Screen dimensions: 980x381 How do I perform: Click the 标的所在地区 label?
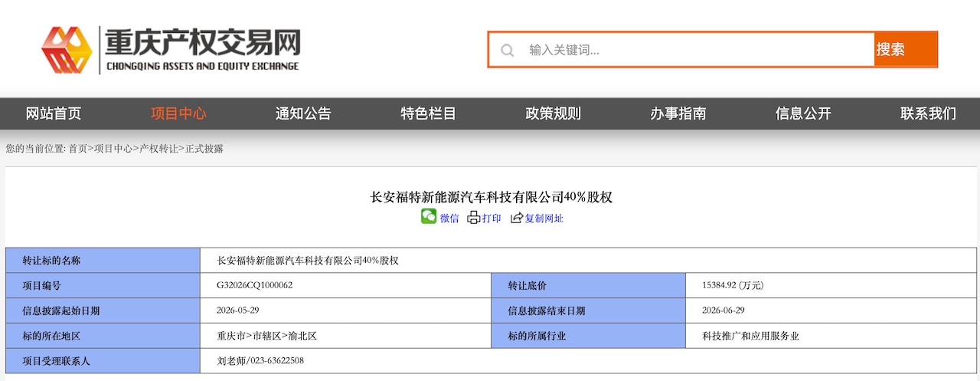(x=51, y=336)
